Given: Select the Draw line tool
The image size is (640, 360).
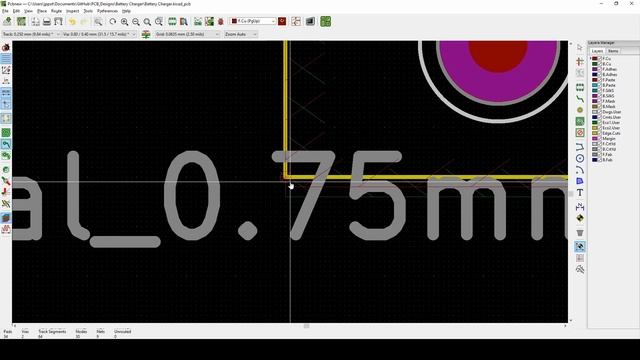Looking at the screenshot, I should coord(580,147).
